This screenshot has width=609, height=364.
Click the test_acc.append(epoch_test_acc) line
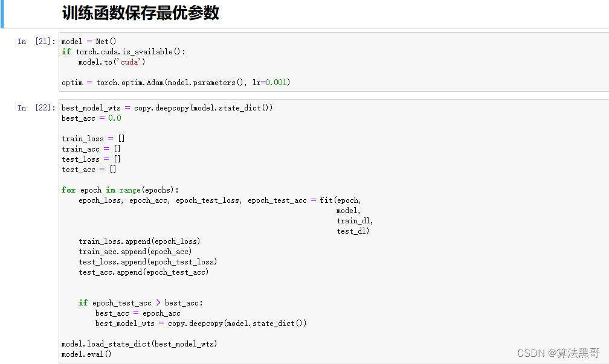coord(144,272)
